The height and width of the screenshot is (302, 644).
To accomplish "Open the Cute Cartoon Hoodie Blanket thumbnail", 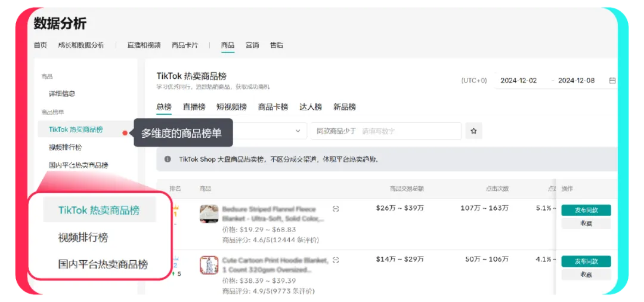I will [209, 265].
